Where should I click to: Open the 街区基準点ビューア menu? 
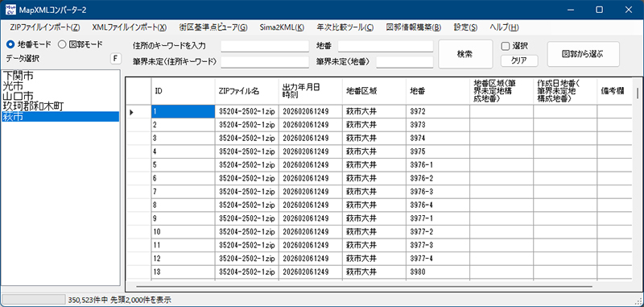[x=213, y=27]
